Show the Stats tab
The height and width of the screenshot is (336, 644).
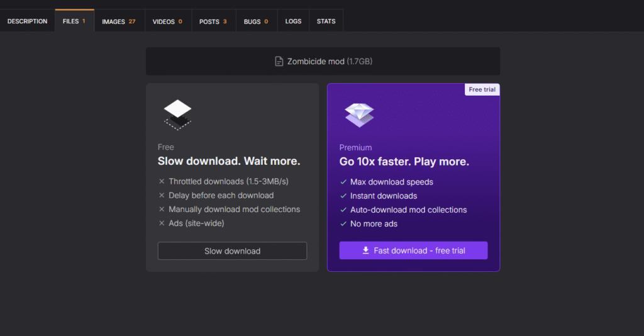tap(326, 21)
